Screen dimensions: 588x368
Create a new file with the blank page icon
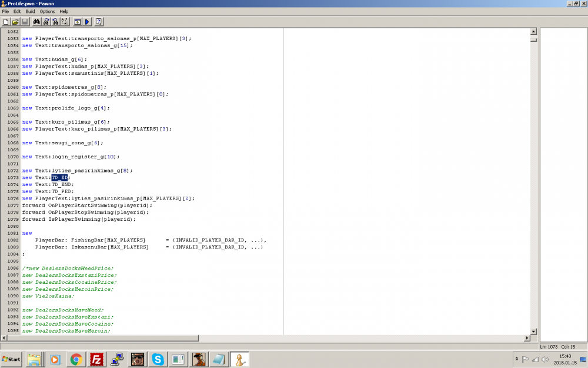coord(6,22)
